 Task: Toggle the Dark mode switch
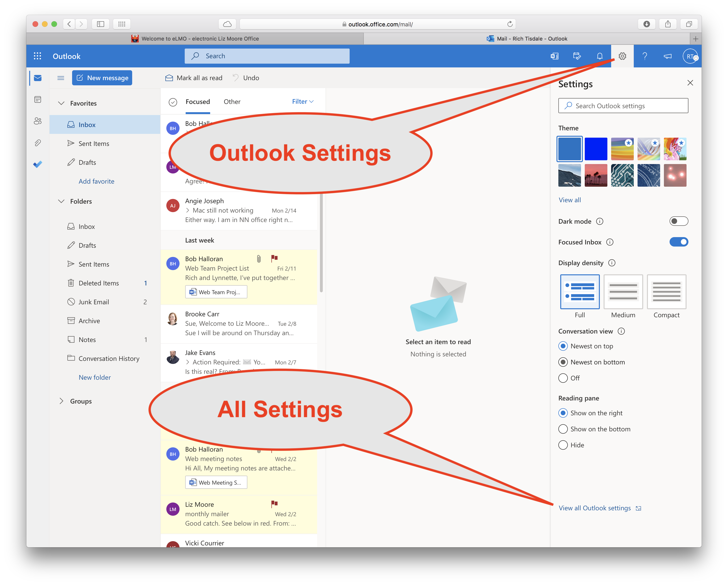pos(678,221)
